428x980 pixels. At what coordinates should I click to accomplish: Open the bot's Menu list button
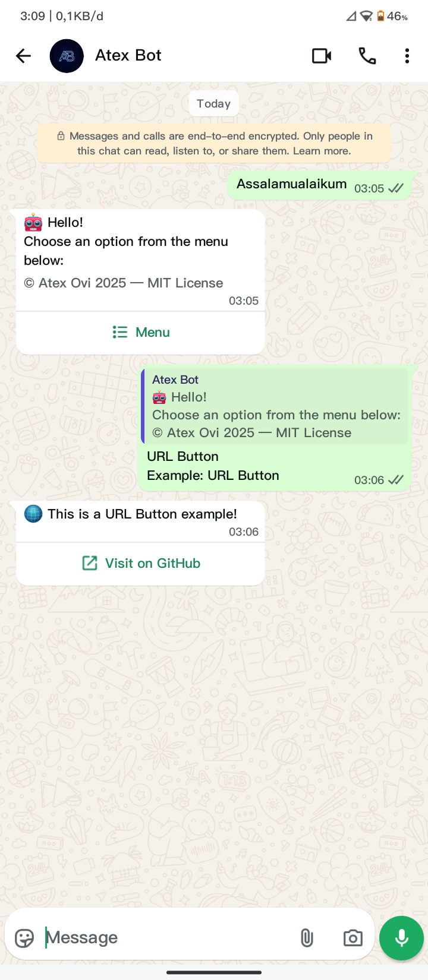click(141, 333)
